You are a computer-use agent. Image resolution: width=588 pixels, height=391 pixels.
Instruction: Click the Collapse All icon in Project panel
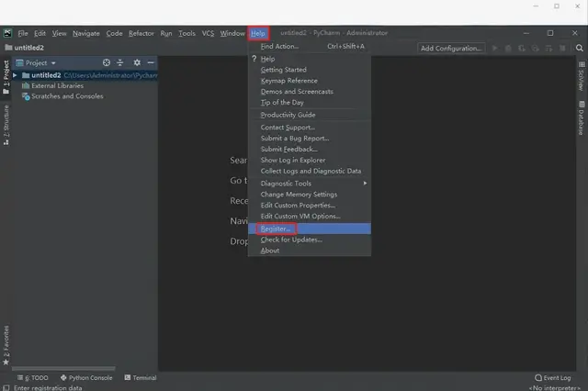pos(122,62)
